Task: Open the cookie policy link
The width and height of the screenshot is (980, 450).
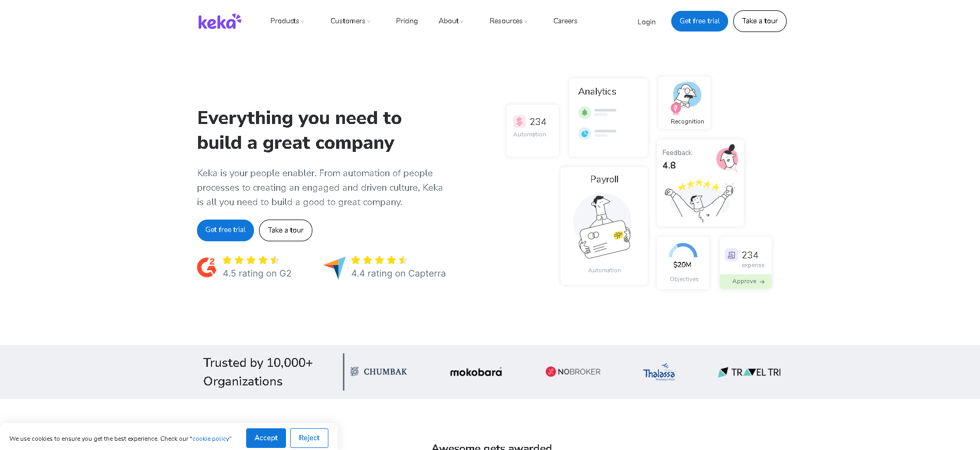Action: pos(211,439)
